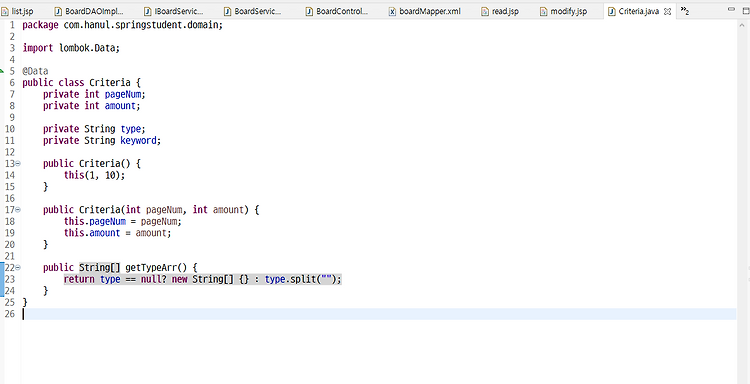
Task: Click the boardMapper.xml file icon
Action: (x=392, y=11)
